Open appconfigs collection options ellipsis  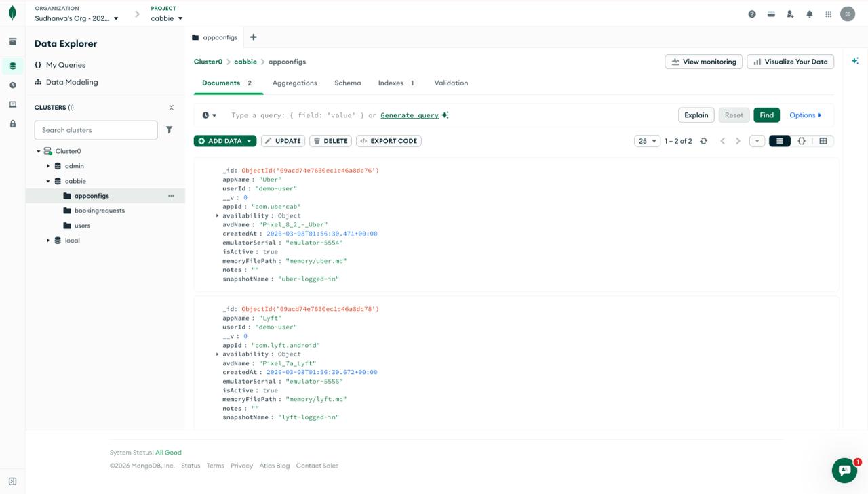pos(171,196)
